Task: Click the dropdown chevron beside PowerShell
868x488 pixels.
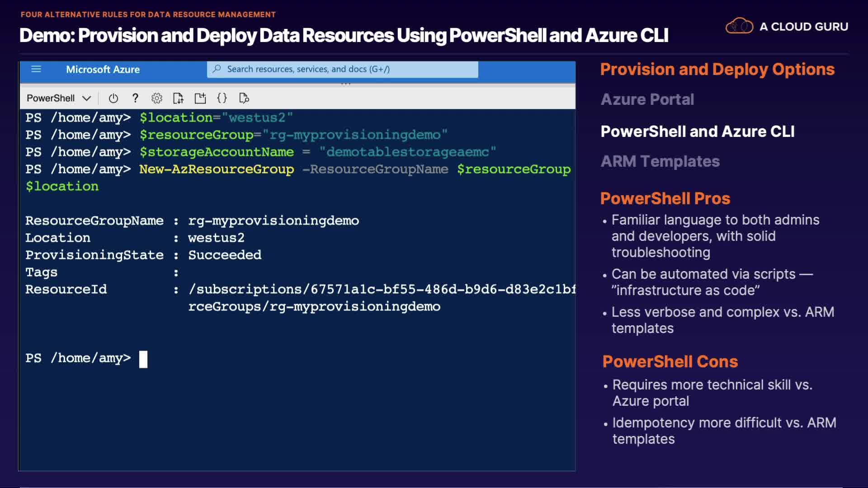Action: tap(87, 98)
